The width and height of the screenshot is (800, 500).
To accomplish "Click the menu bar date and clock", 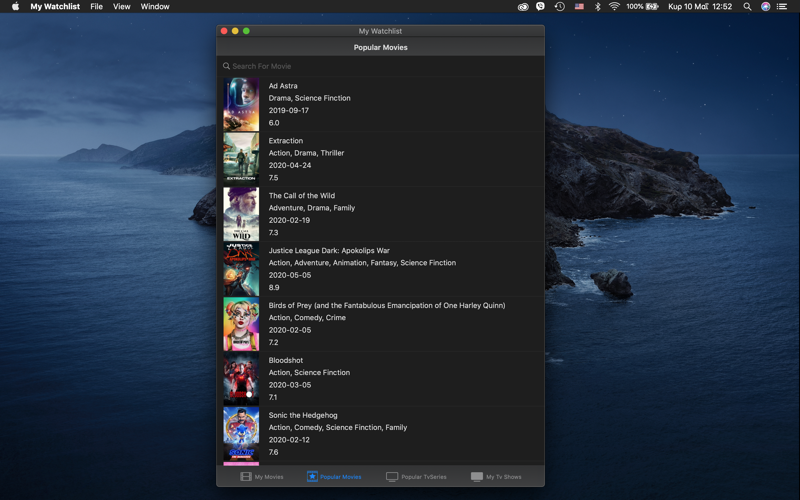I will pyautogui.click(x=700, y=7).
